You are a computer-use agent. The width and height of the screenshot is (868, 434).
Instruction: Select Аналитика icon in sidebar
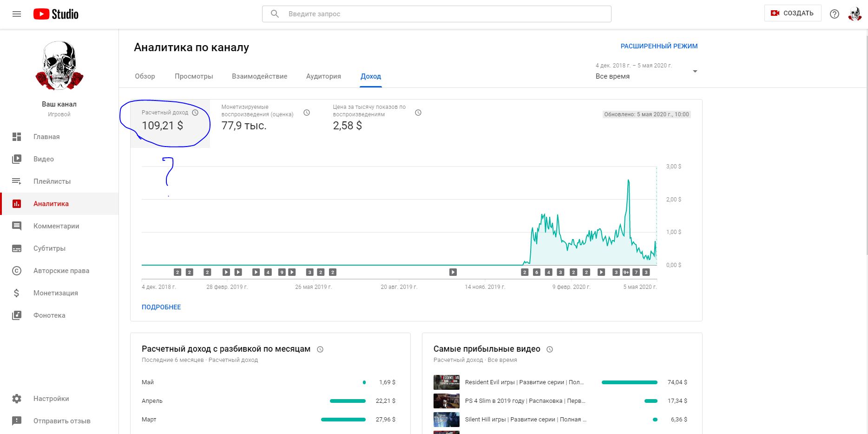pos(17,204)
